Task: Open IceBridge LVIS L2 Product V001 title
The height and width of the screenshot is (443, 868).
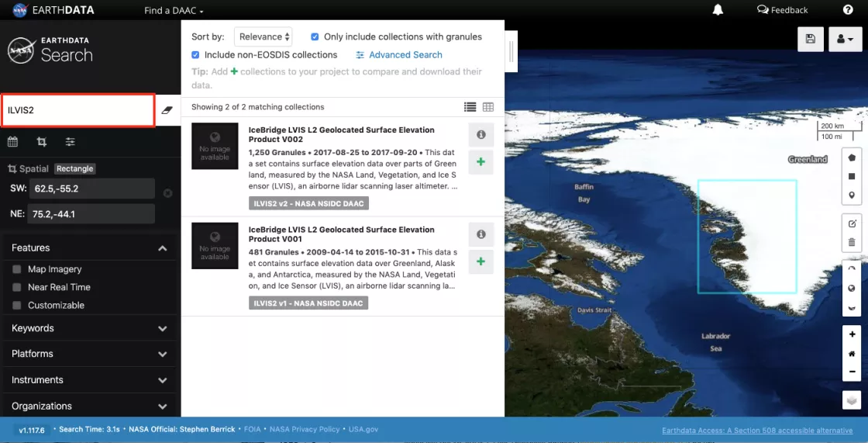Action: [x=342, y=234]
